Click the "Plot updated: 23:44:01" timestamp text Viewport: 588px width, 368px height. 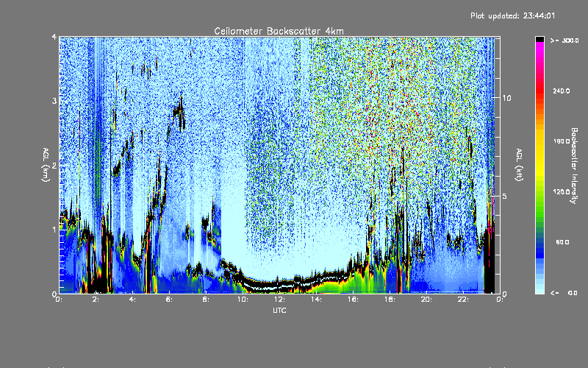tap(512, 15)
